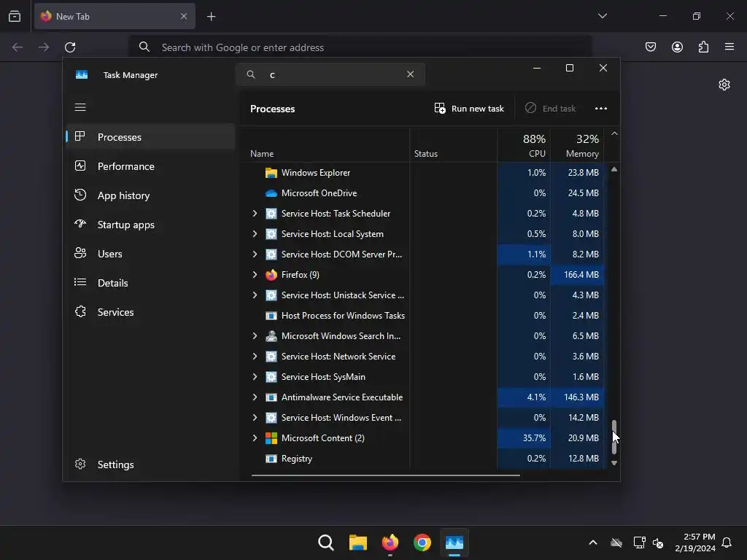Open Firefox list all tabs dropdown

[x=602, y=16]
